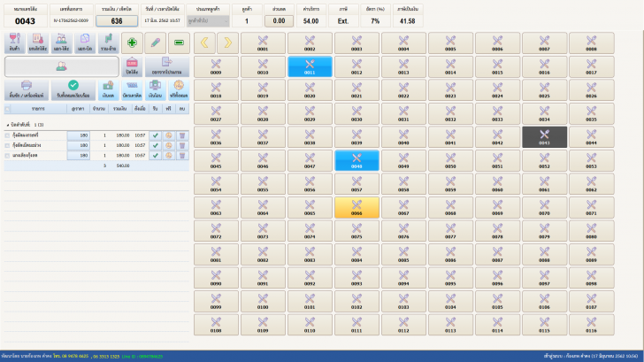Choose cash payment icon

tap(109, 89)
